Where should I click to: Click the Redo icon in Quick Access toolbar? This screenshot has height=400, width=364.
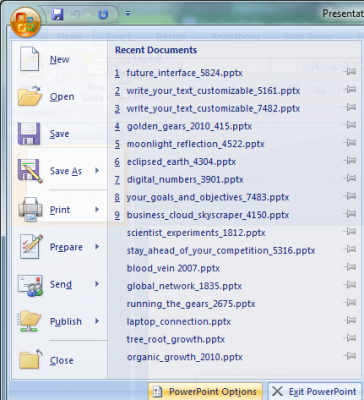(103, 14)
